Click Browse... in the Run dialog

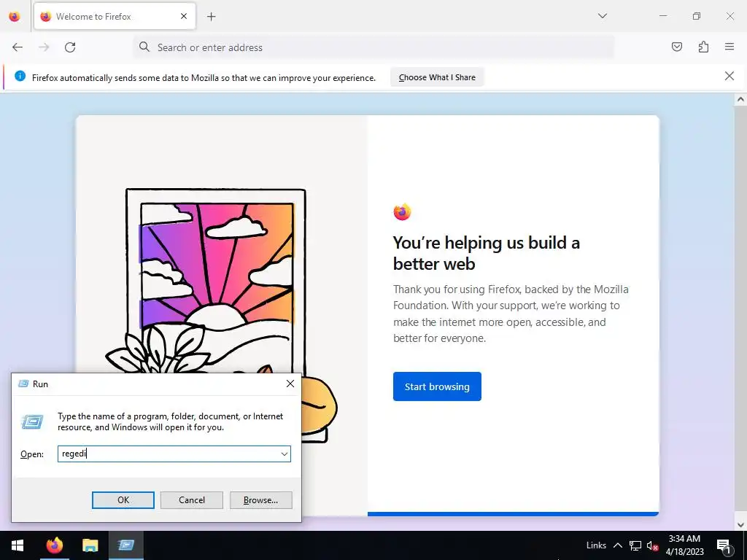tap(260, 500)
